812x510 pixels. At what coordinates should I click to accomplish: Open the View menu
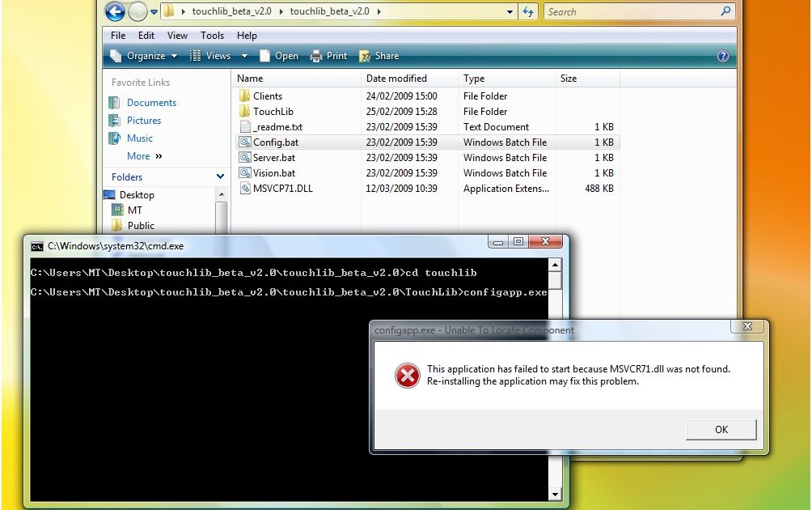(177, 35)
